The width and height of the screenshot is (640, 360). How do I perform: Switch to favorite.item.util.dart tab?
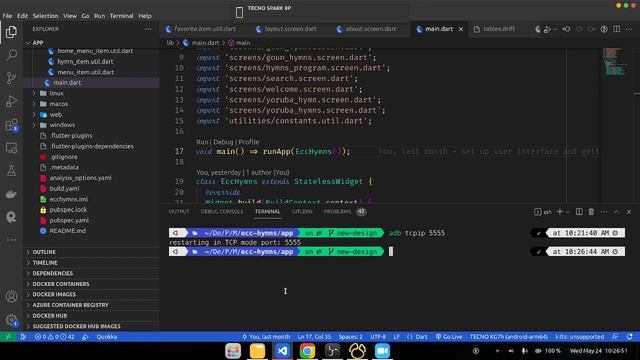pos(201,29)
